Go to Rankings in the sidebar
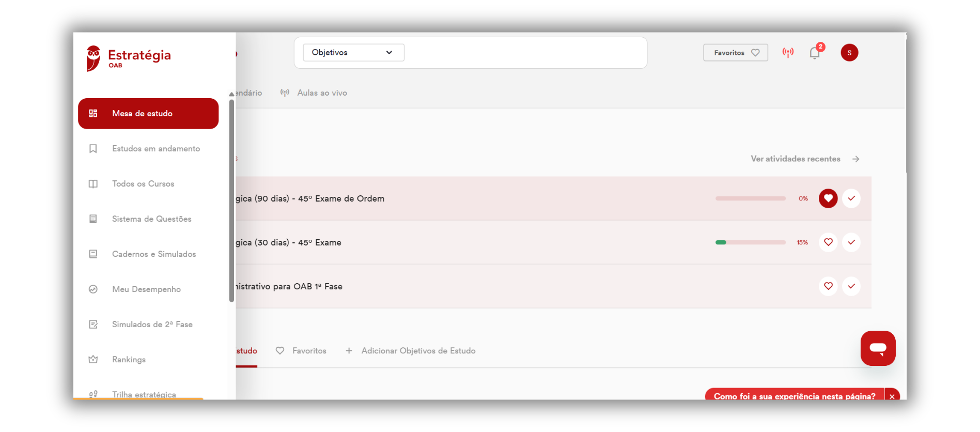 [x=129, y=360]
